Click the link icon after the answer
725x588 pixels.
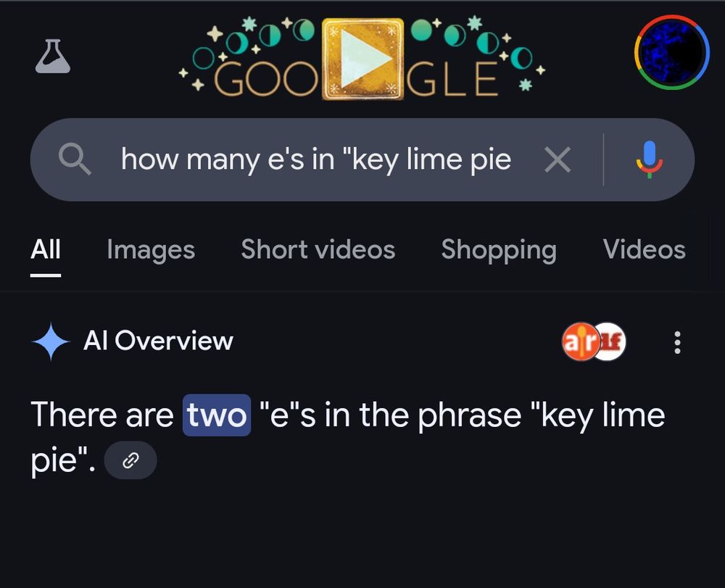(131, 460)
